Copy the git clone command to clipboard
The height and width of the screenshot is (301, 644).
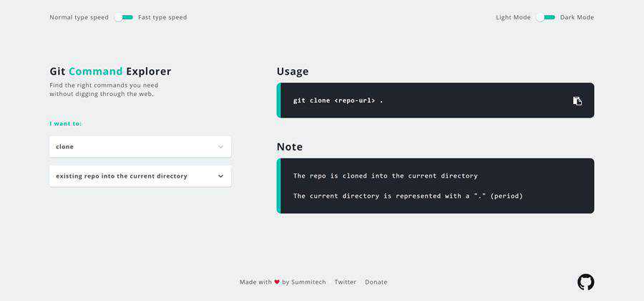point(577,101)
